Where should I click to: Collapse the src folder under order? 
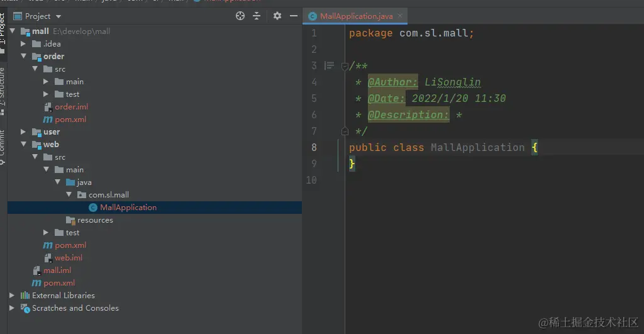coord(35,69)
